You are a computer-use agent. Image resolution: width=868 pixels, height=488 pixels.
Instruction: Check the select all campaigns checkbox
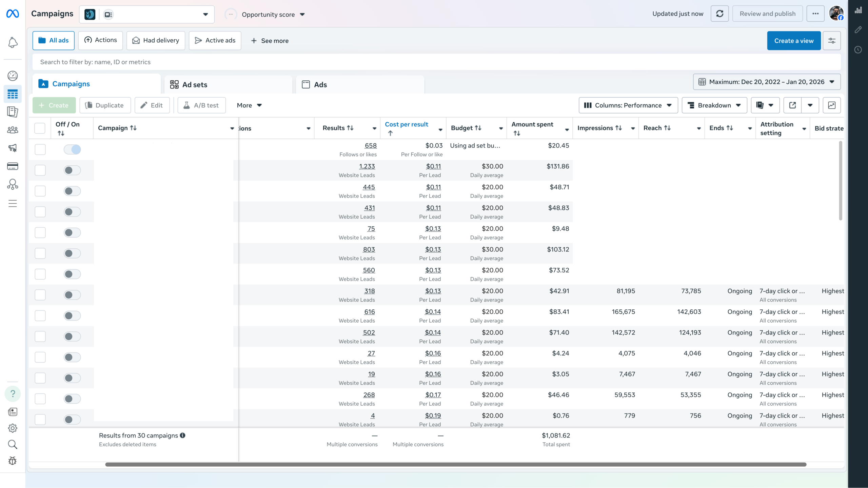(40, 128)
